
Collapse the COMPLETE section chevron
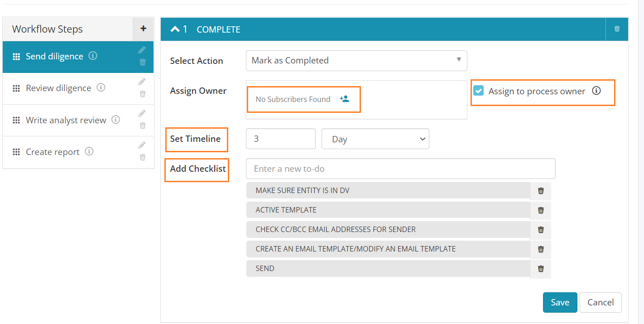[x=175, y=29]
